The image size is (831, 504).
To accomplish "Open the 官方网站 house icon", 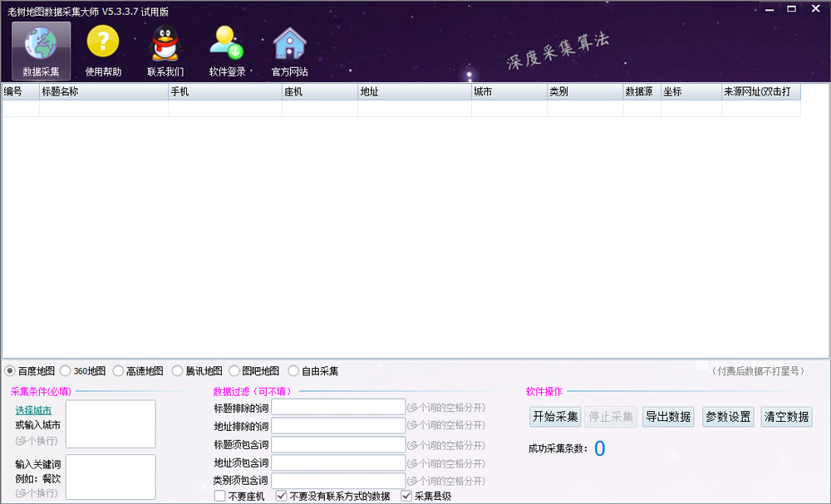I will pos(289,43).
